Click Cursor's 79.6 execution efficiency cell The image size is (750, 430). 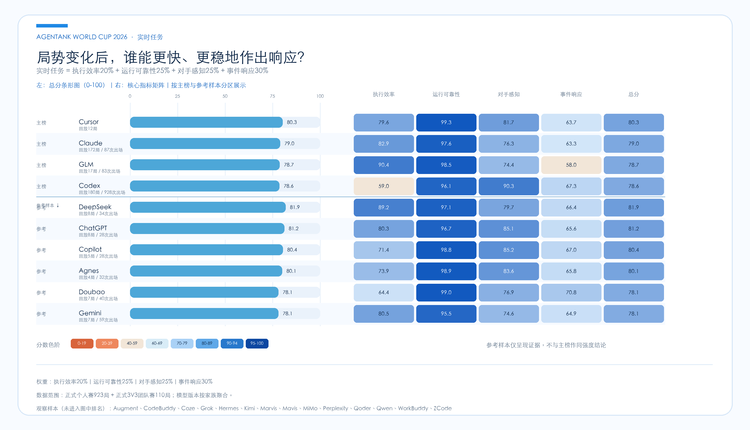(384, 122)
